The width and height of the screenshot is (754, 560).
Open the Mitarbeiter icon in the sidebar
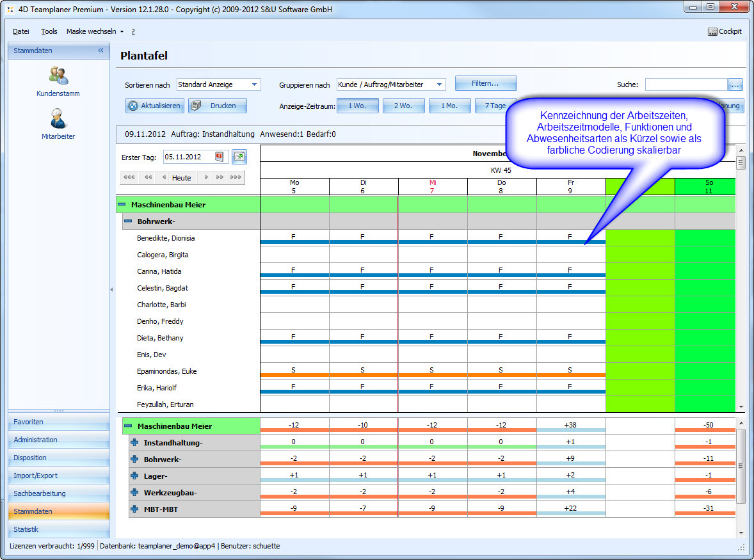click(58, 118)
